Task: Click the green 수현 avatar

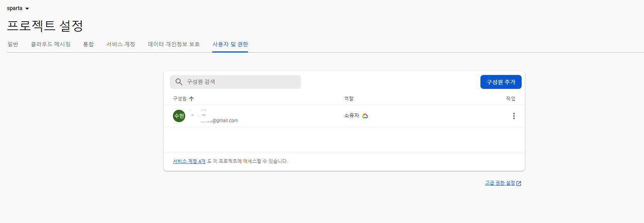Action: point(179,116)
